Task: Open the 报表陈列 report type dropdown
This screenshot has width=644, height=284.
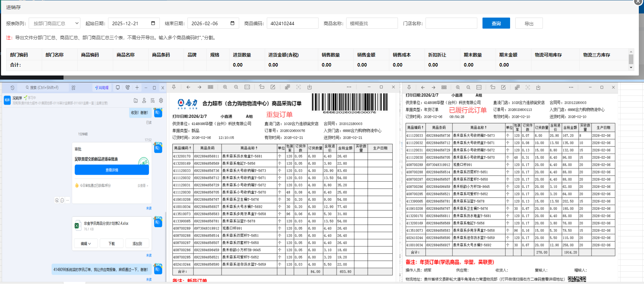Action: 55,23
